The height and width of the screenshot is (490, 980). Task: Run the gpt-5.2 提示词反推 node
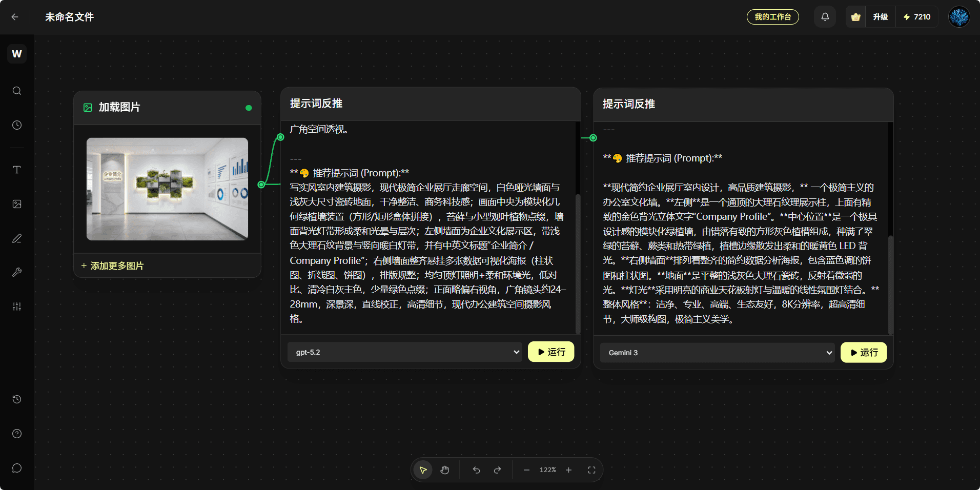pyautogui.click(x=550, y=352)
